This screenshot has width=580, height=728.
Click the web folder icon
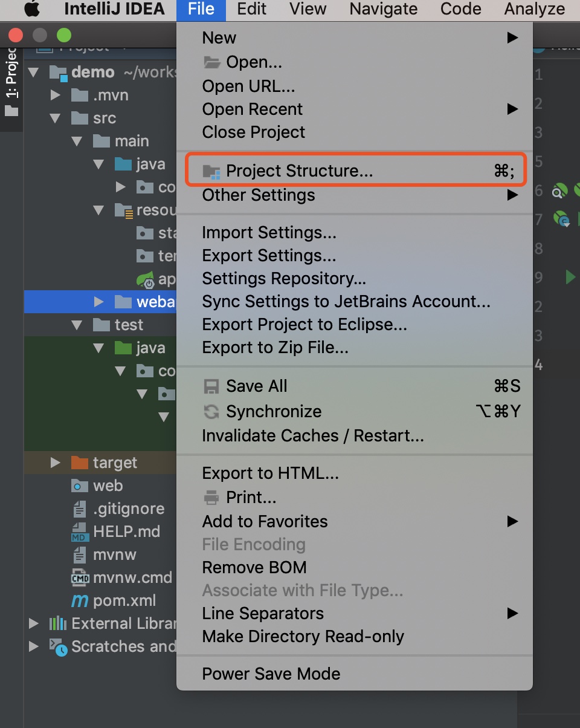pyautogui.click(x=80, y=486)
